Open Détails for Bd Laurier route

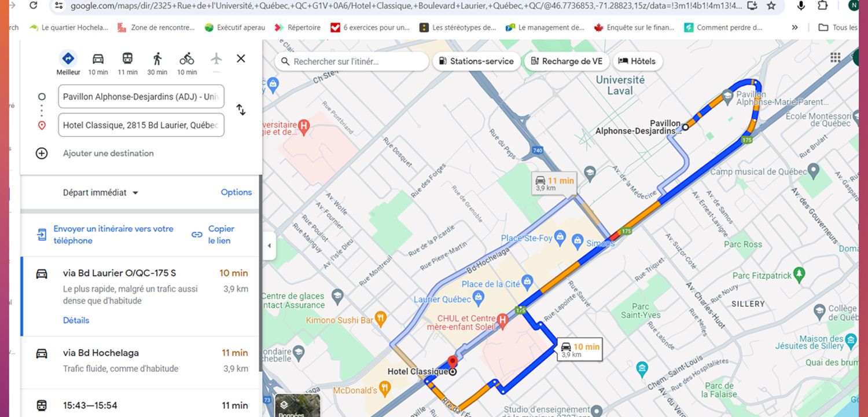(x=76, y=320)
